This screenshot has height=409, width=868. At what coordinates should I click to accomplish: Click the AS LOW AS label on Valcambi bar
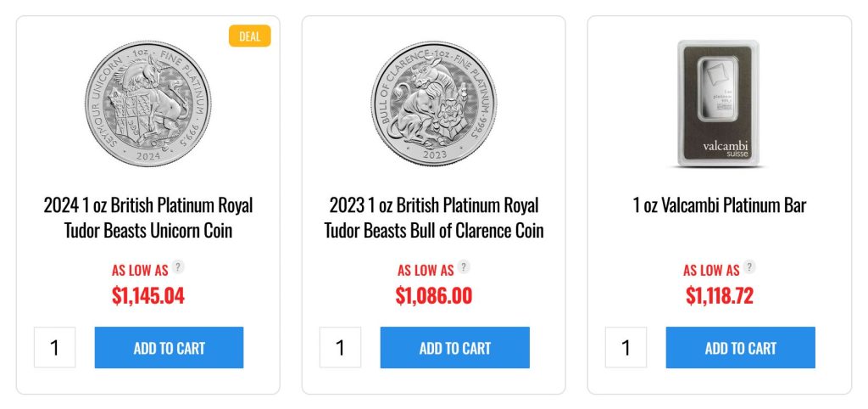[x=711, y=270]
